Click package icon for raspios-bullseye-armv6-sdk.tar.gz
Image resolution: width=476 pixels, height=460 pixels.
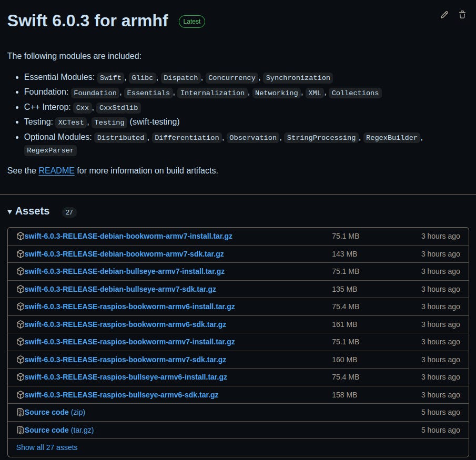click(21, 395)
